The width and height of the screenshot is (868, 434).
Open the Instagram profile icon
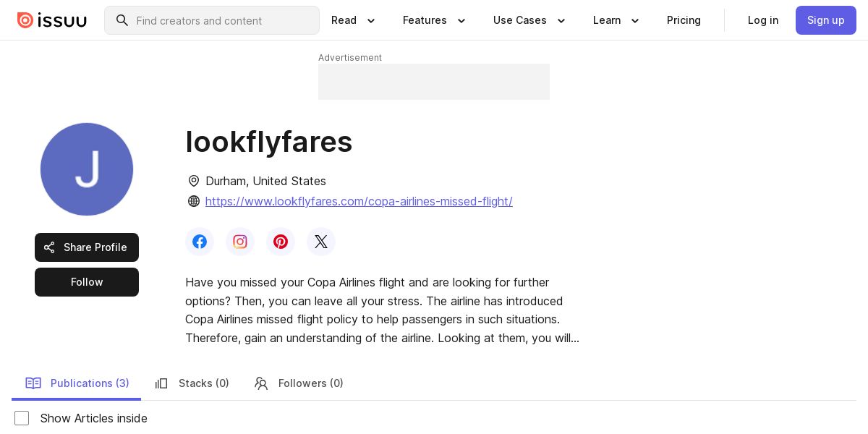(240, 242)
